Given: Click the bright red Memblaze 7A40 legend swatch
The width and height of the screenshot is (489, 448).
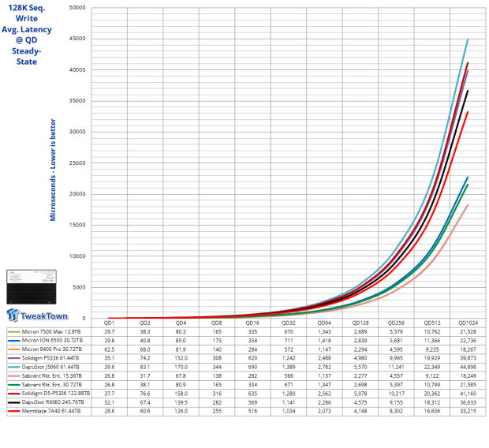Looking at the screenshot, I should (13, 412).
